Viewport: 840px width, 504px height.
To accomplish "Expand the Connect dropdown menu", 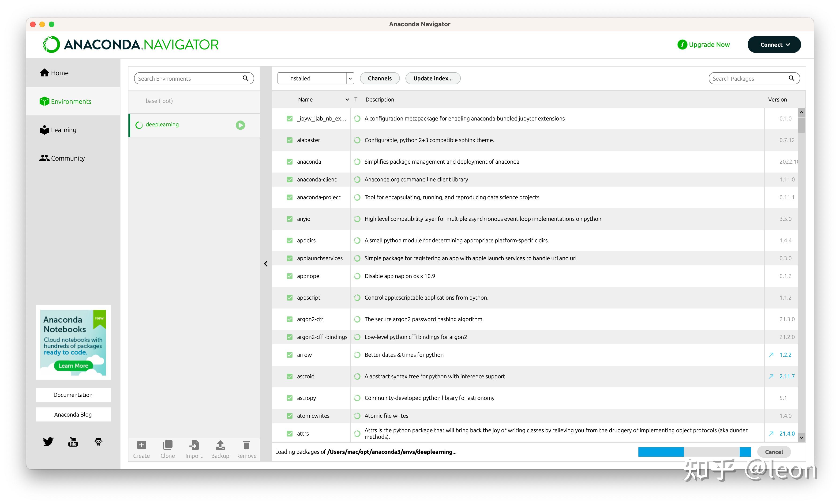I will click(x=774, y=45).
